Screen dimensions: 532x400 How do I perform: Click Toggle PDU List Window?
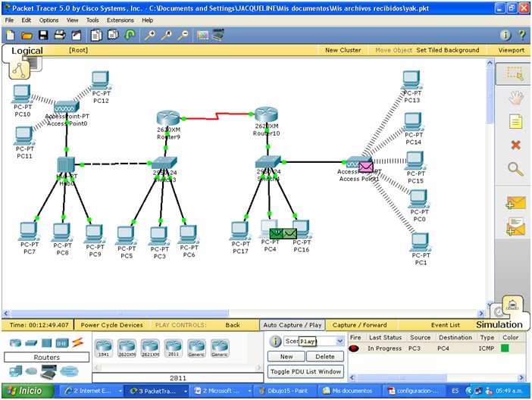click(x=305, y=371)
